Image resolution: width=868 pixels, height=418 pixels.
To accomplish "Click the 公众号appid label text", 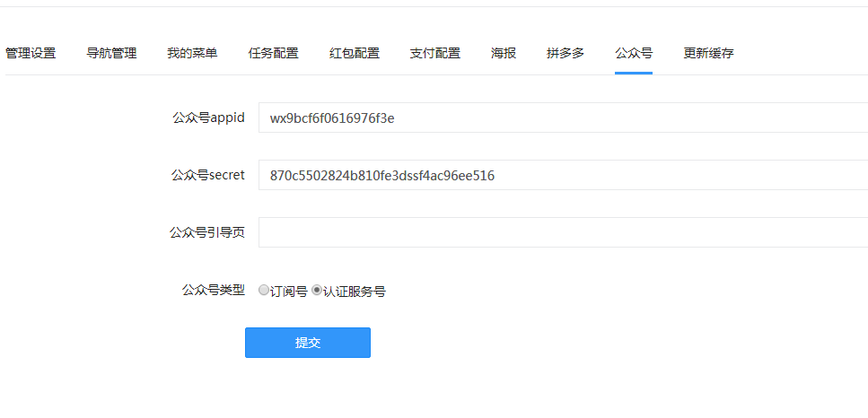I will 208,118.
